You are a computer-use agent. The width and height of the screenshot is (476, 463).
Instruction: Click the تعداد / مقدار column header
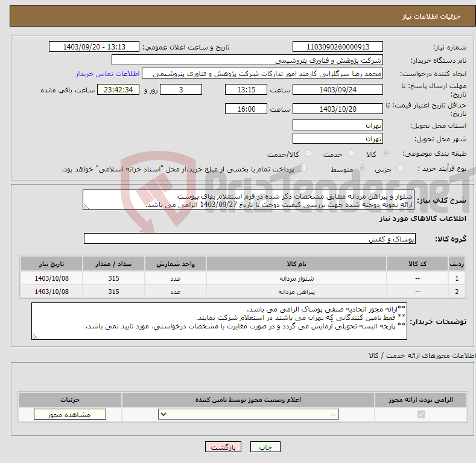[x=113, y=264]
